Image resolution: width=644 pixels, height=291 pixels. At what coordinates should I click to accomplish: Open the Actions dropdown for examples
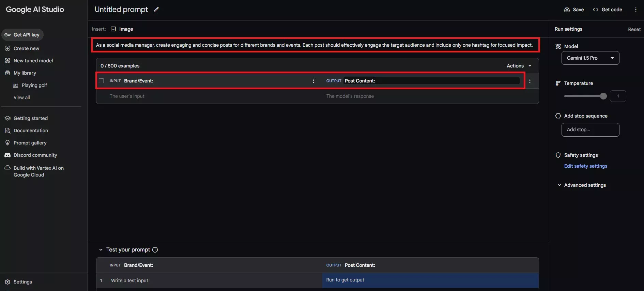tap(519, 66)
